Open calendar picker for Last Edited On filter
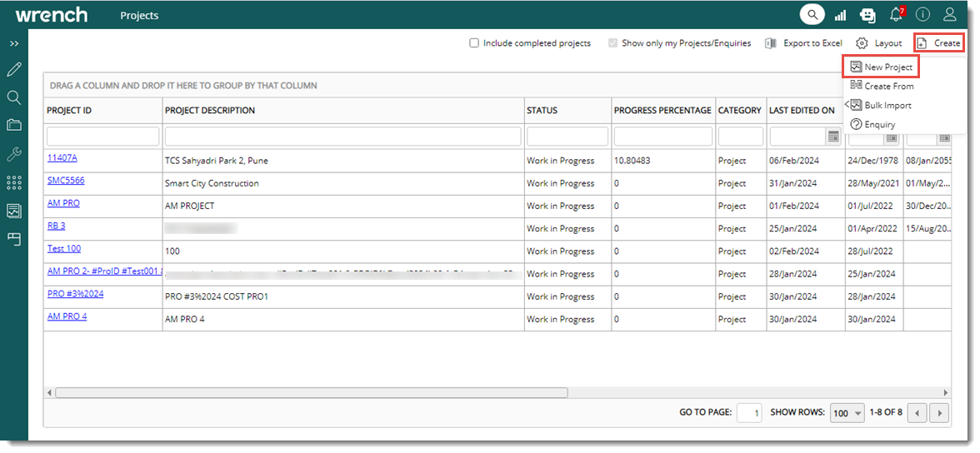This screenshot has width=980, height=453. [x=833, y=137]
